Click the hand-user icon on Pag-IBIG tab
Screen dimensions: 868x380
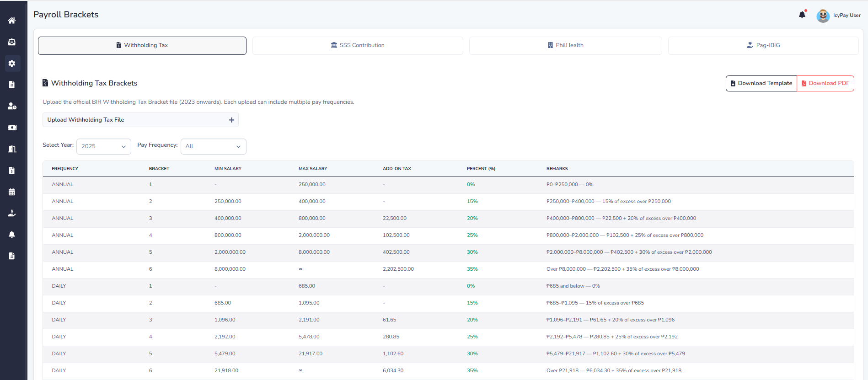750,45
